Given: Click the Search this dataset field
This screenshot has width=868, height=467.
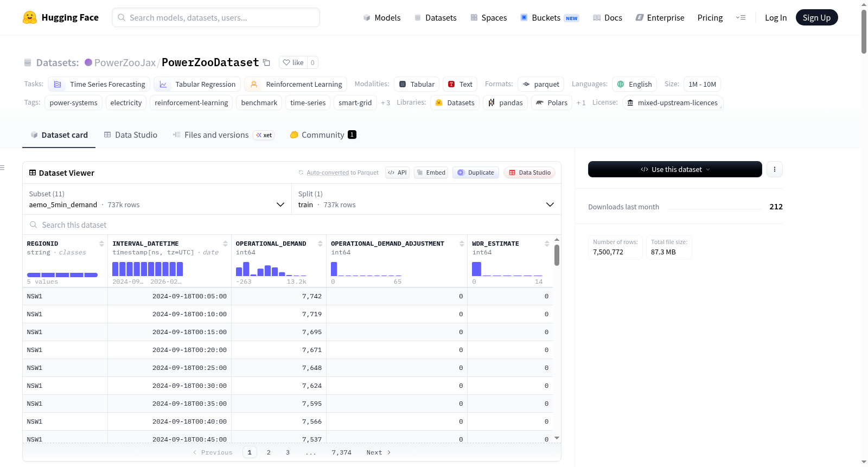Looking at the screenshot, I should pos(292,225).
